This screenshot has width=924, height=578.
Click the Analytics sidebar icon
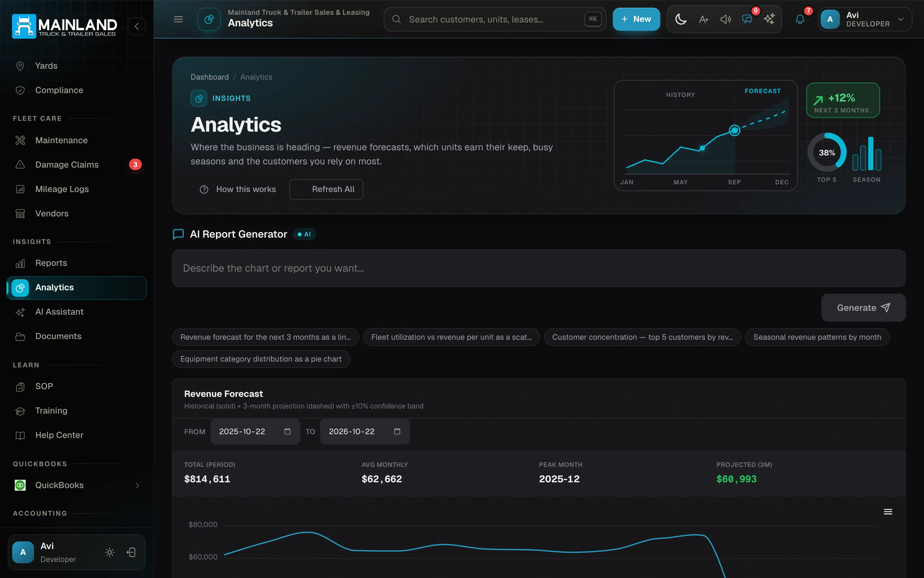(20, 288)
